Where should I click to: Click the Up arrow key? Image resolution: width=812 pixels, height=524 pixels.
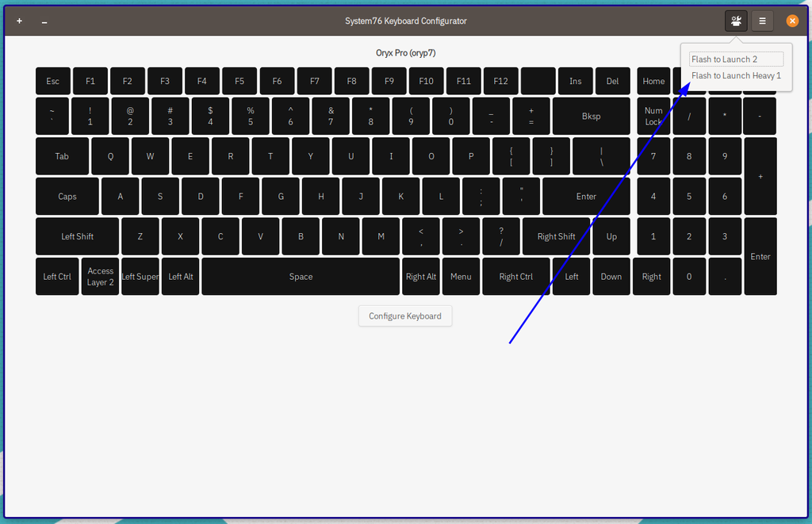[611, 235]
